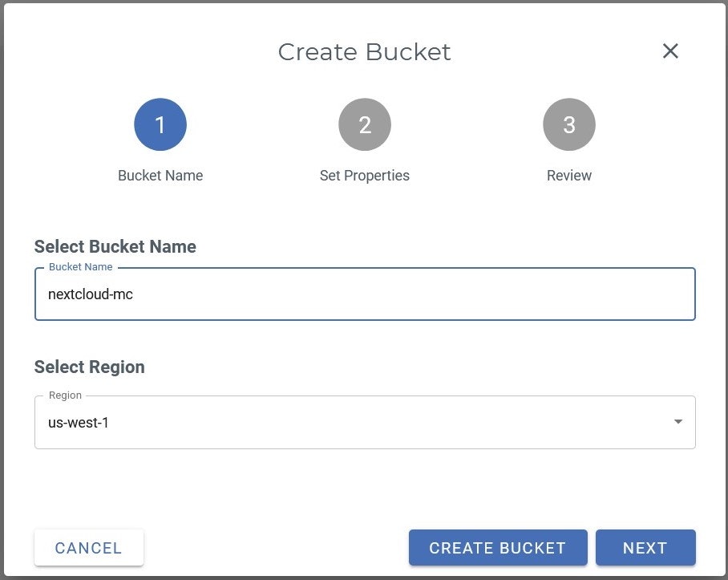
Task: Click the small Bucket Name field label
Action: (81, 267)
